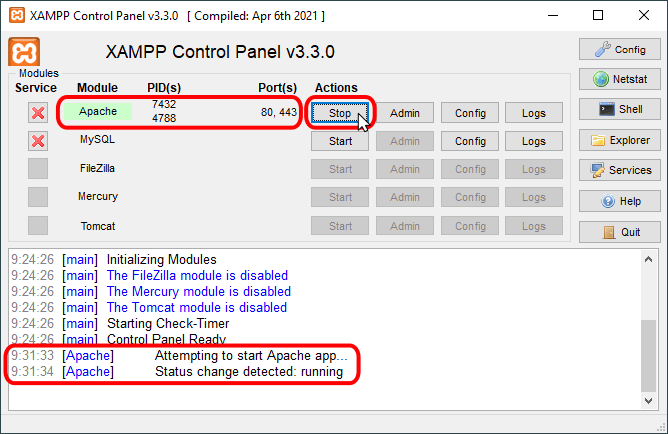Click log line 'Attempting to start Apache app...'
This screenshot has width=668, height=434.
point(251,356)
